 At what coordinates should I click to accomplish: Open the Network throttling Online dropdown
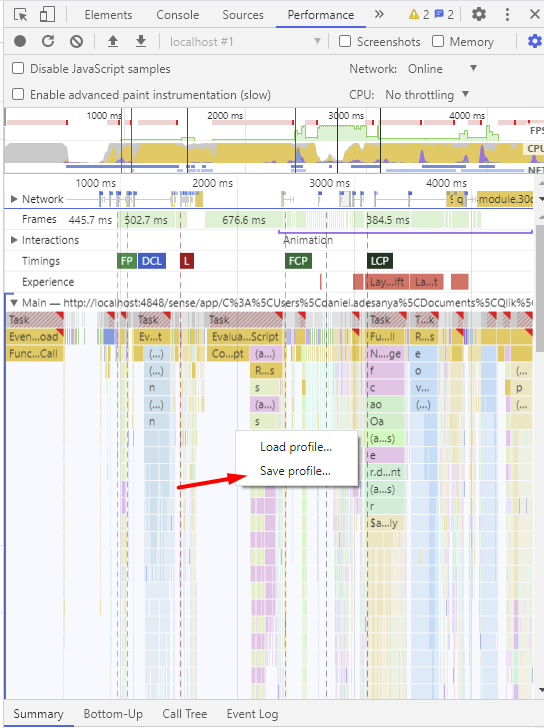tap(442, 69)
